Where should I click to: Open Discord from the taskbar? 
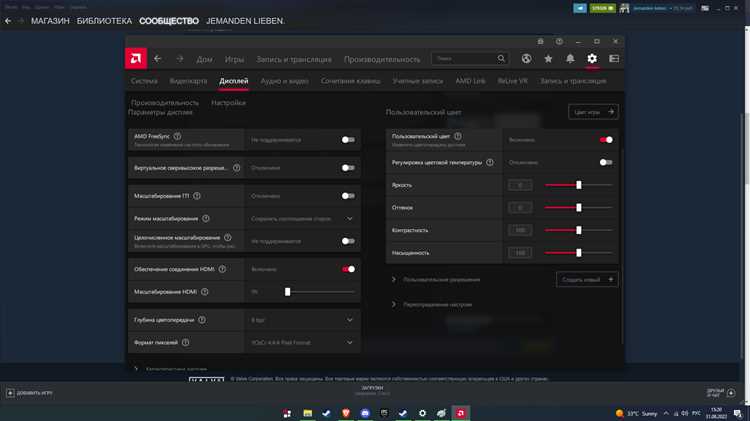[x=365, y=413]
